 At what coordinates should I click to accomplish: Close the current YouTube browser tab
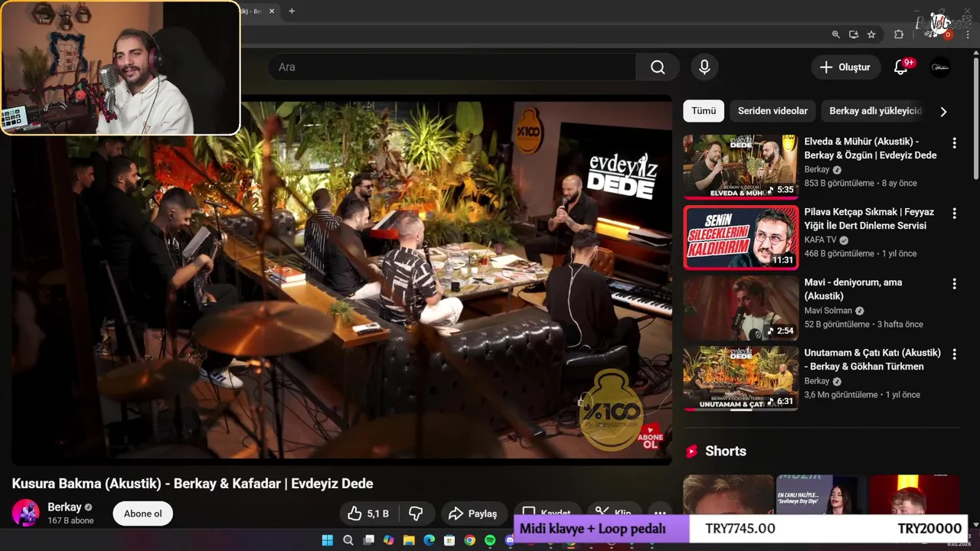tap(272, 11)
